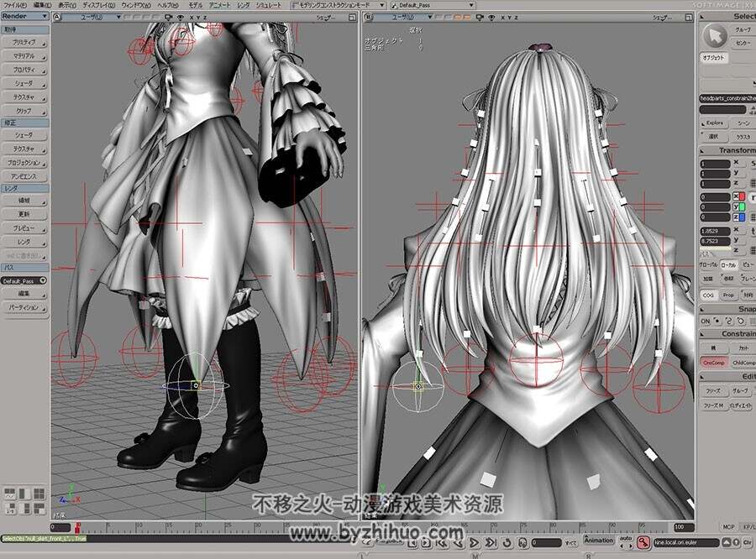Click the curve Snap icon
The height and width of the screenshot is (559, 756).
point(729,321)
